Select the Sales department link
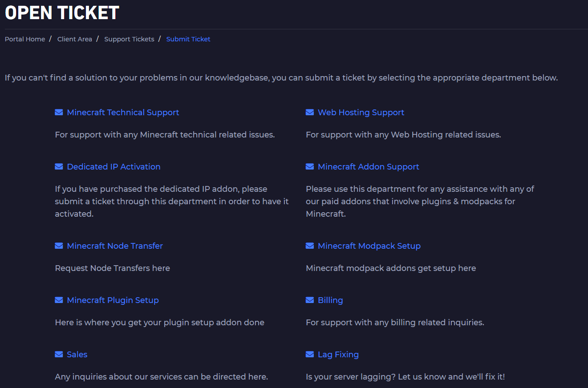Viewport: 588px width, 388px height. pyautogui.click(x=77, y=355)
